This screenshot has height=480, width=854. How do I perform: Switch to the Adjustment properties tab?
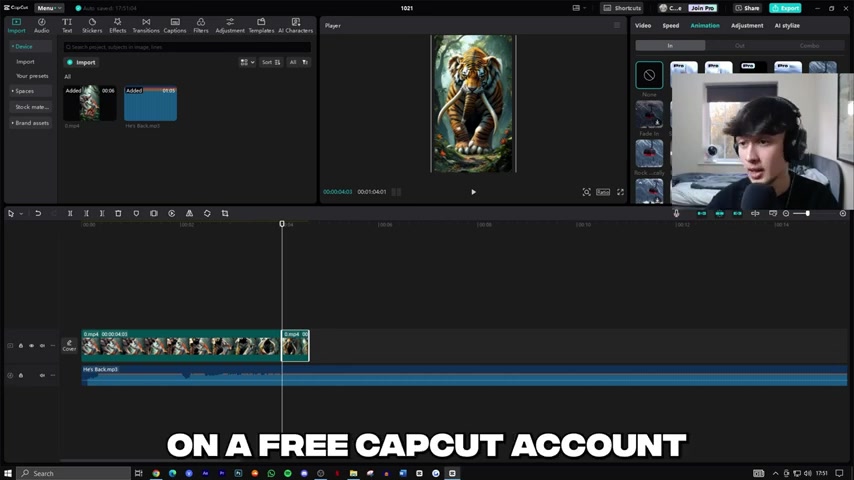point(747,26)
